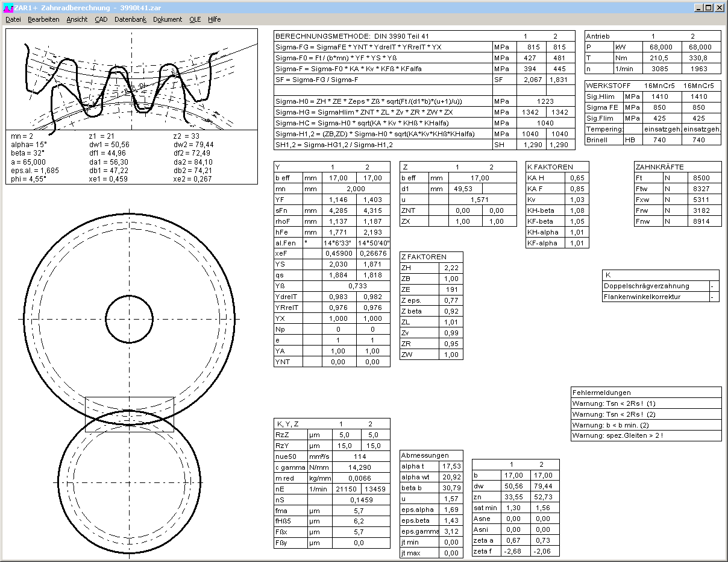The width and height of the screenshot is (728, 562).
Task: Maximize the ZAR1+ window
Action: [708, 8]
